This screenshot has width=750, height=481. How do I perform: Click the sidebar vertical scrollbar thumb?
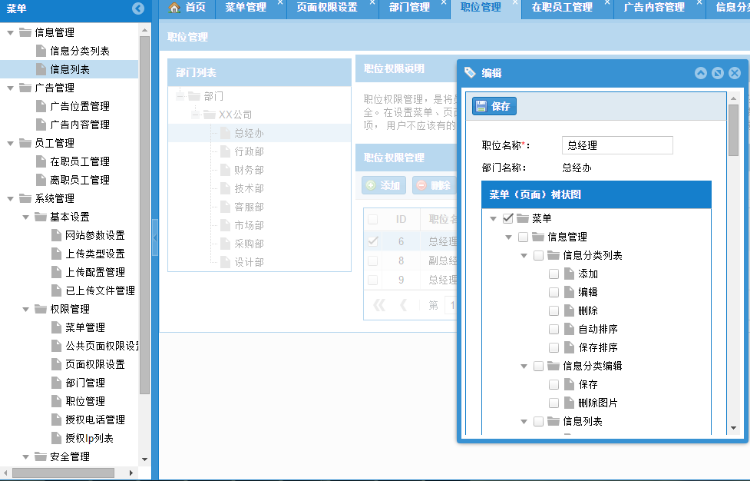pyautogui.click(x=144, y=215)
